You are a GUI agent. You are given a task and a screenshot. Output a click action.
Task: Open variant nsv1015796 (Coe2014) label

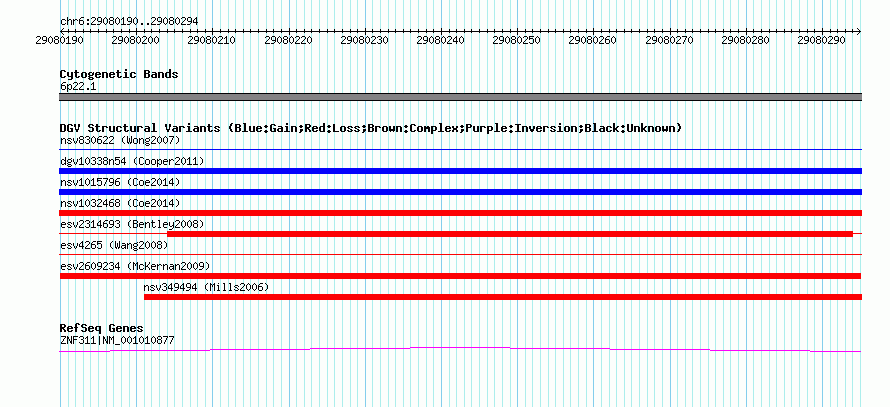(x=120, y=182)
